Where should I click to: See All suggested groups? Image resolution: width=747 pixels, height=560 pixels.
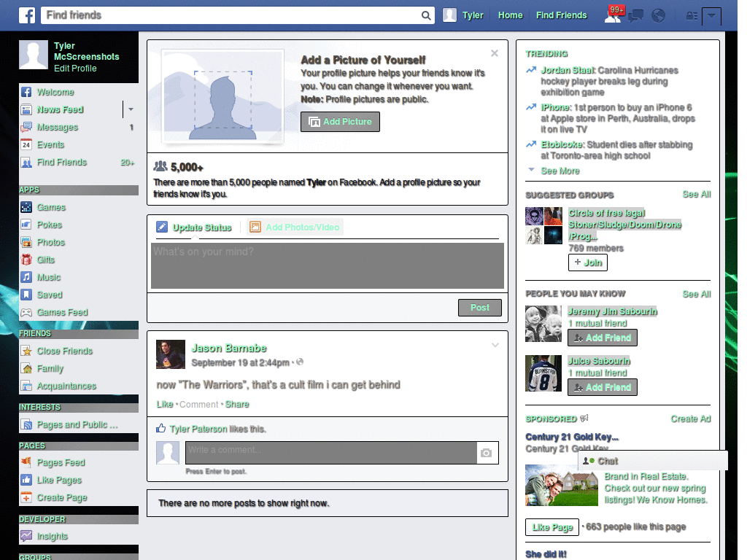697,194
